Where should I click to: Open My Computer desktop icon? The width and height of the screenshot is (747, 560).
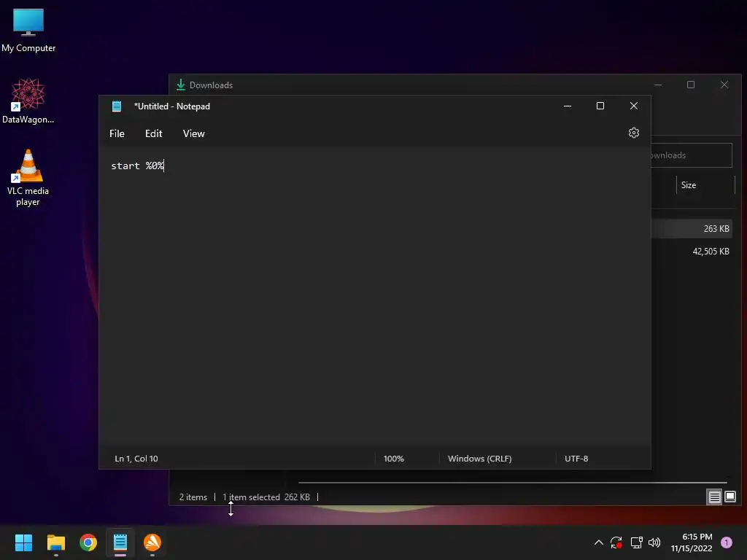pos(28,31)
